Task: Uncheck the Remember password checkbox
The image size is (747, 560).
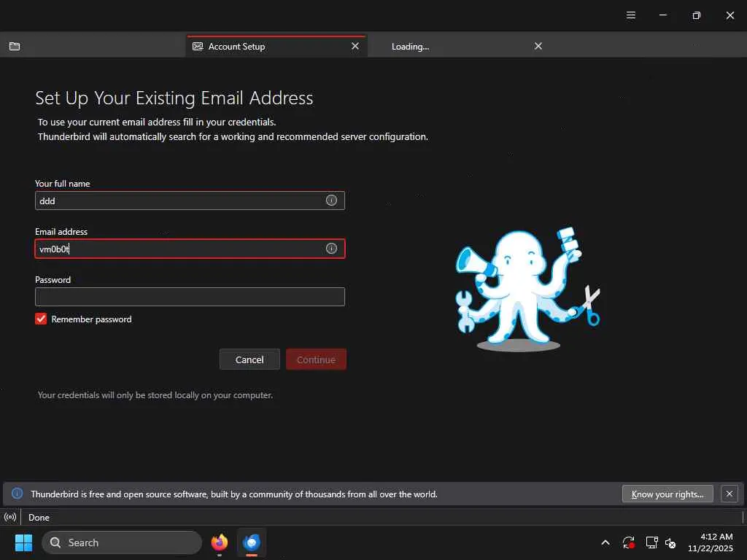Action: click(41, 319)
